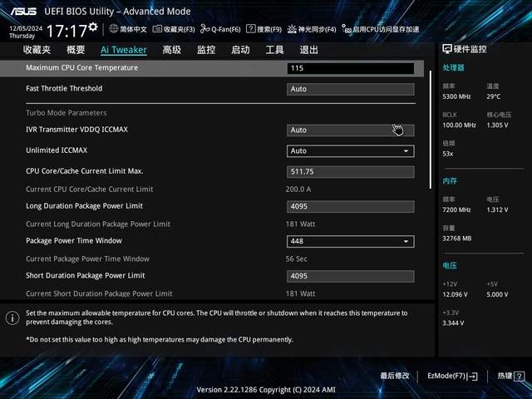Click 12.096 V voltage readout

[455, 294]
